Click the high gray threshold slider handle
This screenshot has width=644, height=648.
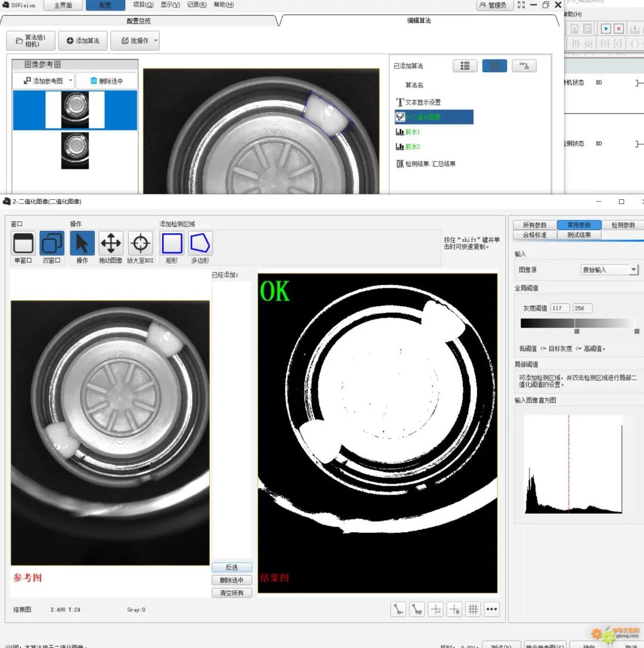pos(637,331)
